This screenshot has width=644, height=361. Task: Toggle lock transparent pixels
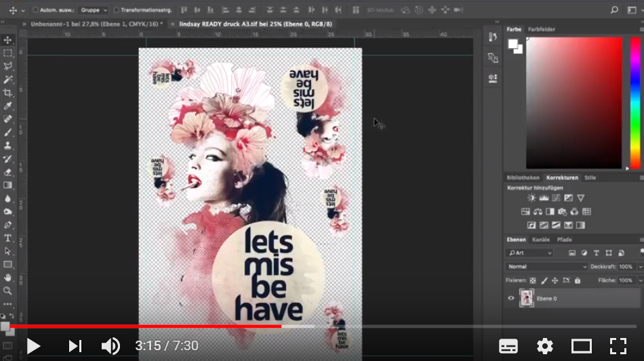[533, 280]
